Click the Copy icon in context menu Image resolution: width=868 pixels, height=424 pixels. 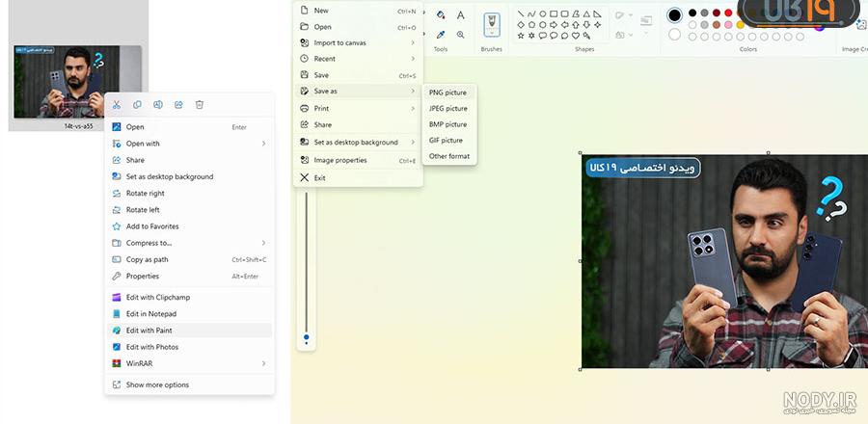click(137, 104)
